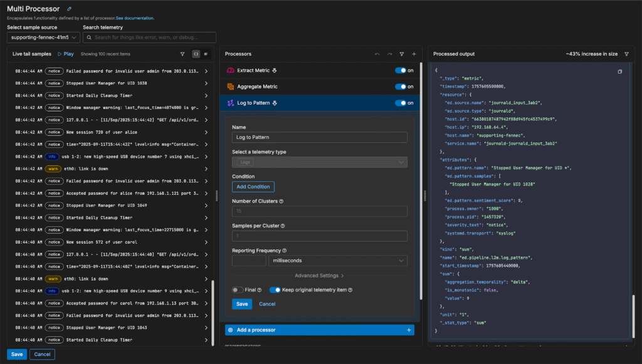
Task: Click the Search telemetry input field
Action: point(149,38)
